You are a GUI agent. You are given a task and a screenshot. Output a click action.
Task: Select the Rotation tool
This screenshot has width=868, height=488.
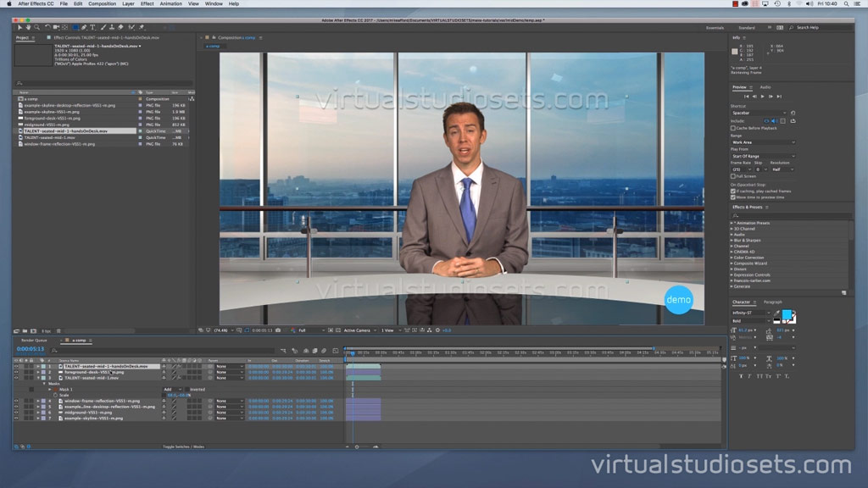click(47, 27)
